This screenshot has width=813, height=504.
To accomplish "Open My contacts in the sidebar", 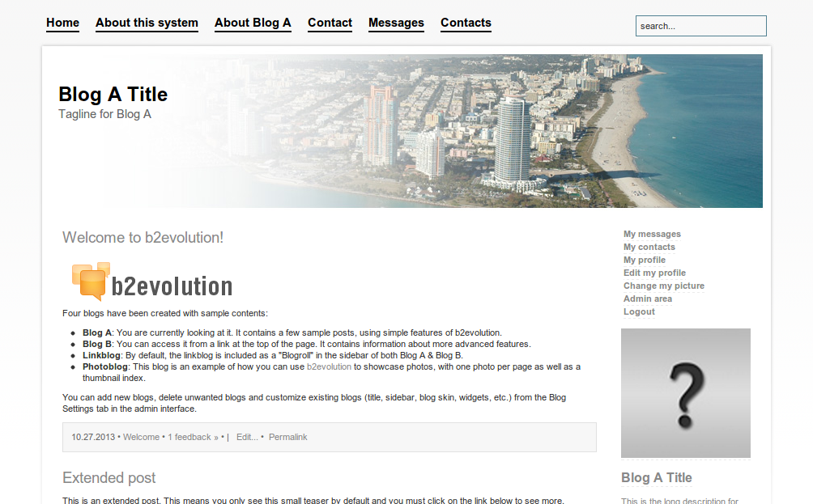I will (x=649, y=247).
